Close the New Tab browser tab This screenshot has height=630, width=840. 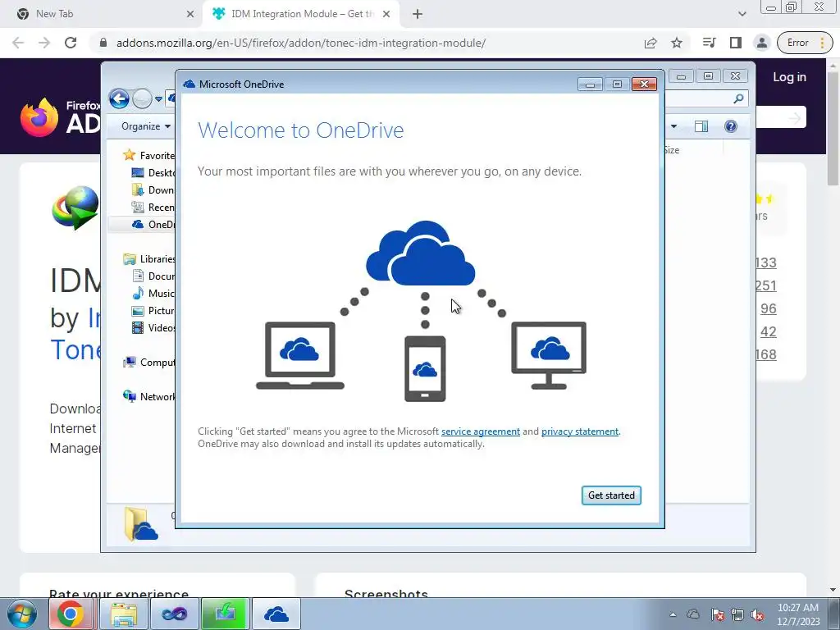pos(190,14)
